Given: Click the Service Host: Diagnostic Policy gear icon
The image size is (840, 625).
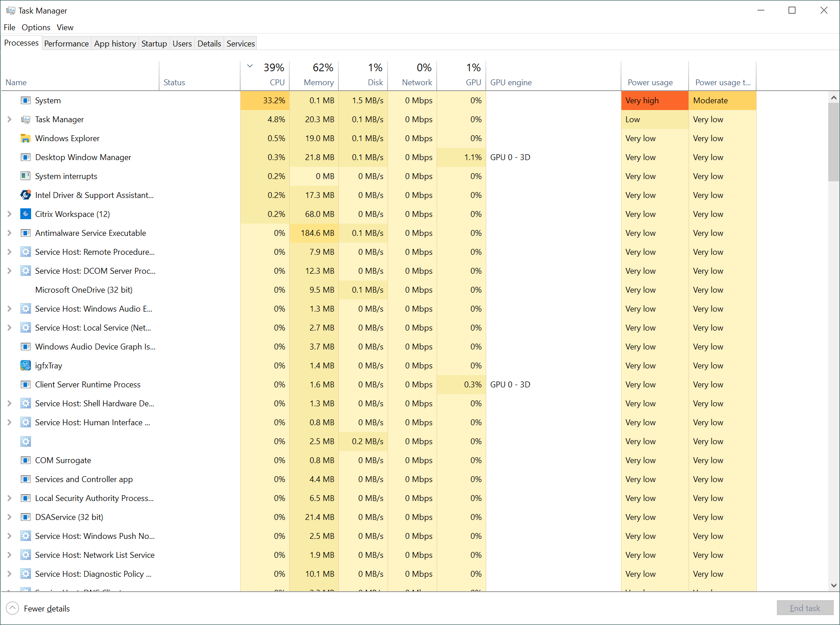Looking at the screenshot, I should coord(26,574).
